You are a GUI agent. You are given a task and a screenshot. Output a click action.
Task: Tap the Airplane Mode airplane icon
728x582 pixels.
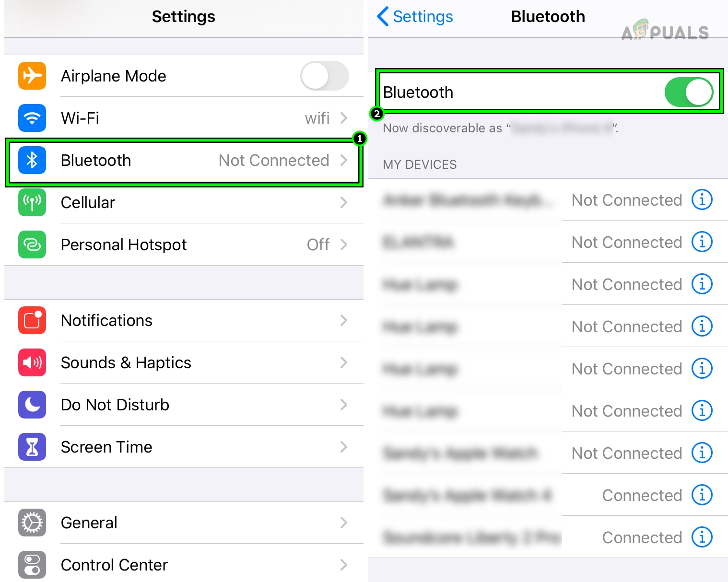click(32, 76)
